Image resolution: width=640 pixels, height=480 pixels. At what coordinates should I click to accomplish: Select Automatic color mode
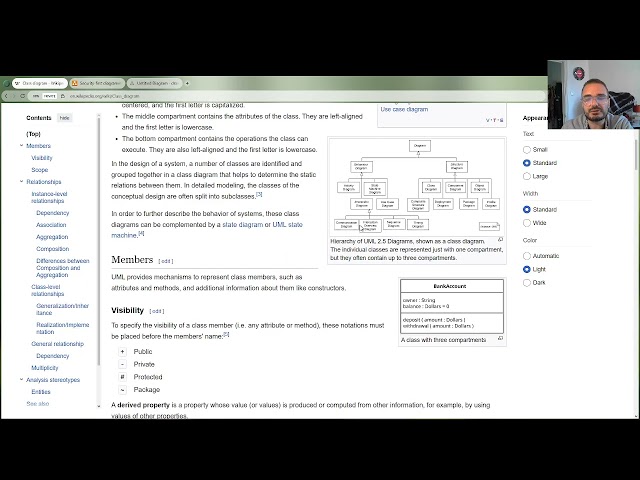[527, 256]
